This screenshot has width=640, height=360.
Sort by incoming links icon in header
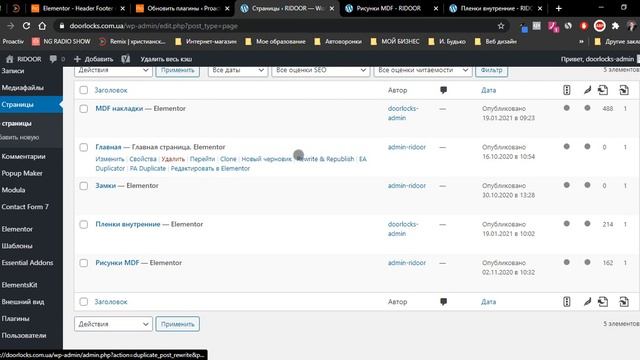click(624, 90)
